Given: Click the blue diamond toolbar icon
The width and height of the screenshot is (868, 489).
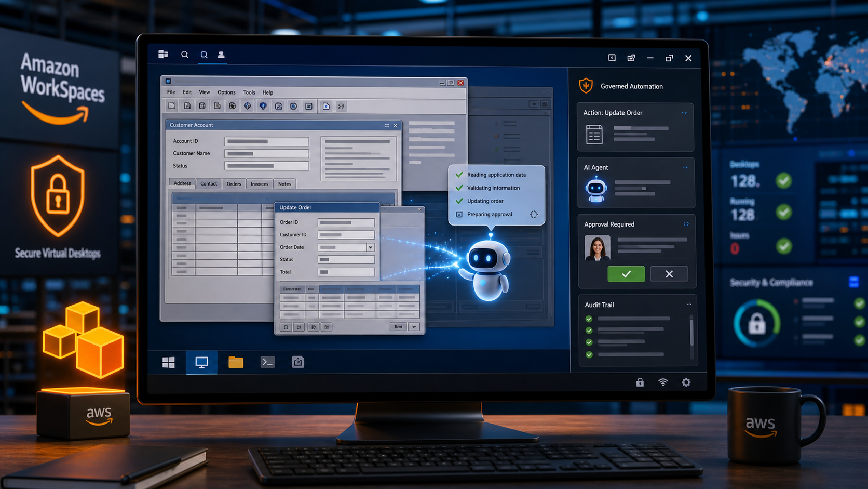Looking at the screenshot, I should pos(248,106).
